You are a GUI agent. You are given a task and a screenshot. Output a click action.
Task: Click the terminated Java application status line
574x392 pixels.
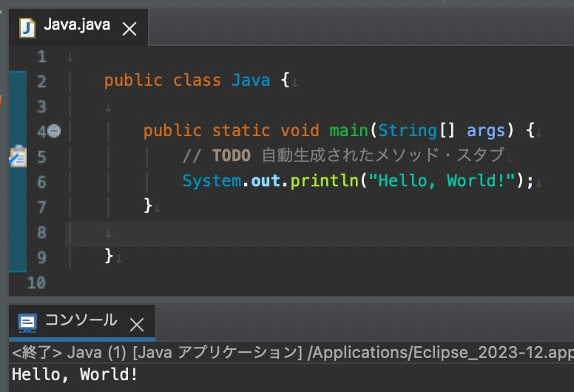click(292, 353)
